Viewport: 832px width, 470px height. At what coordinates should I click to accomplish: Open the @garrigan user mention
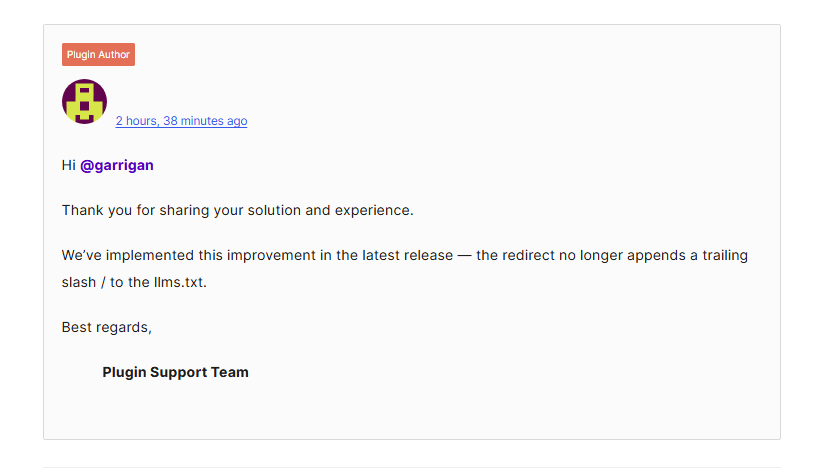point(117,165)
